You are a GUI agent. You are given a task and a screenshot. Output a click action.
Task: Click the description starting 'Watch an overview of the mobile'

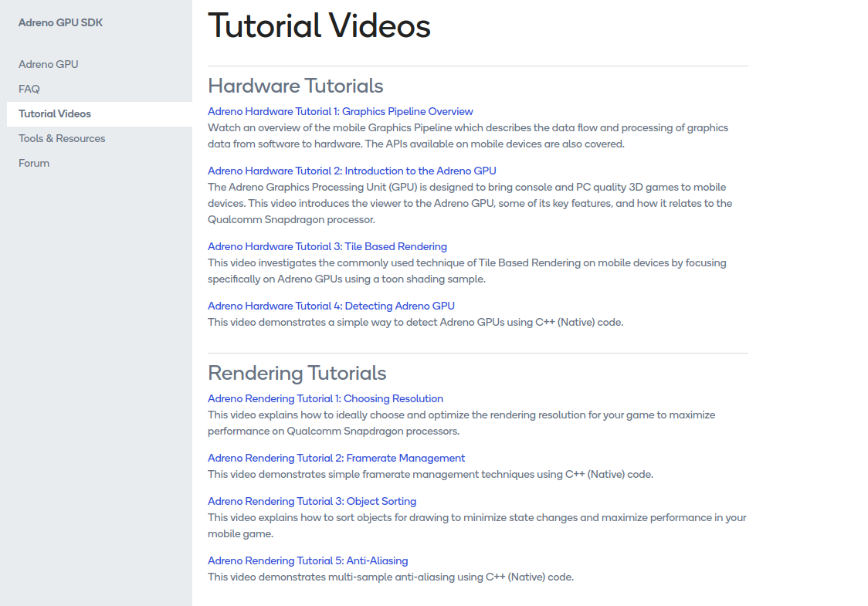click(468, 136)
